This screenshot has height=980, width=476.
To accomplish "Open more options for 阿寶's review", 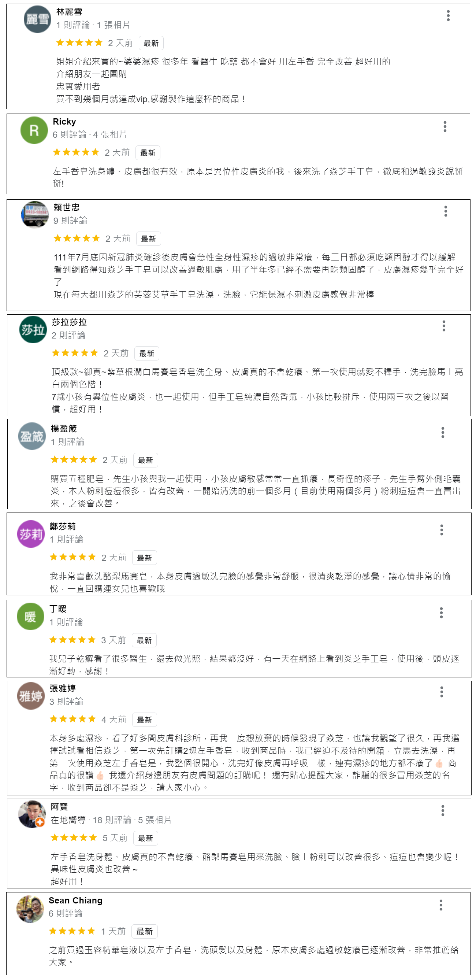I will (x=443, y=810).
